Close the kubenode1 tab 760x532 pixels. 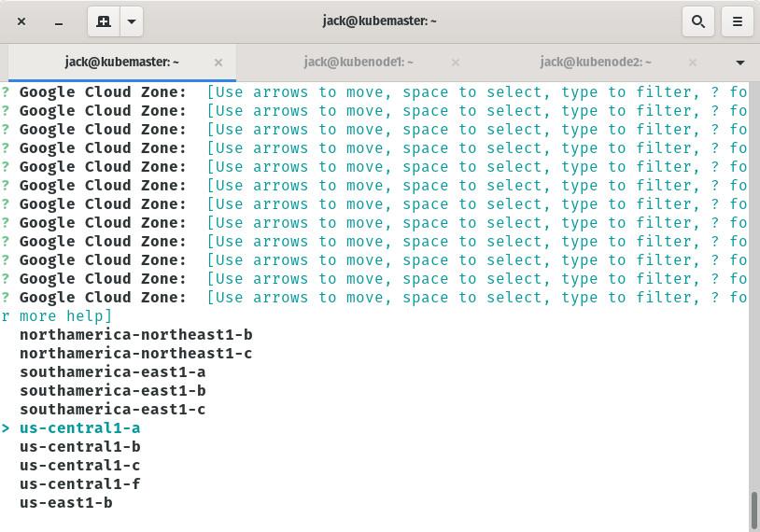(x=455, y=62)
